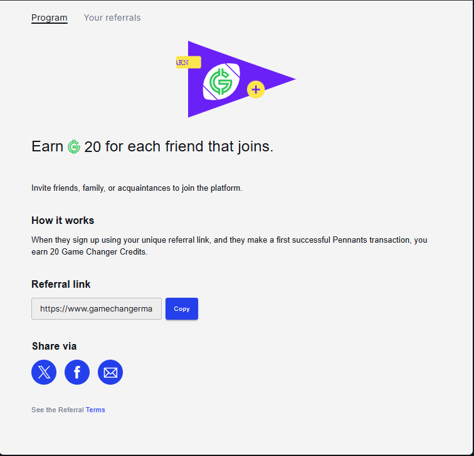474x456 pixels.
Task: Click the 'See the Referral' footer text
Action: click(57, 410)
